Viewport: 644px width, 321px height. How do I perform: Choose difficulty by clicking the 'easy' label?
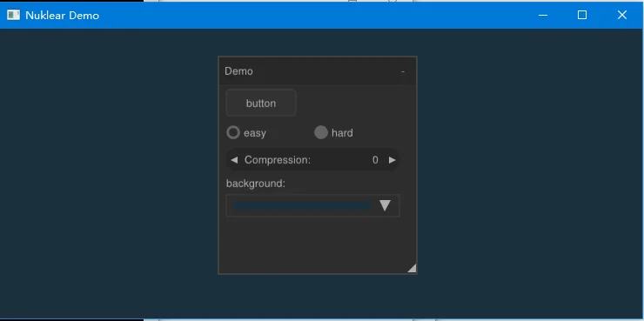255,133
